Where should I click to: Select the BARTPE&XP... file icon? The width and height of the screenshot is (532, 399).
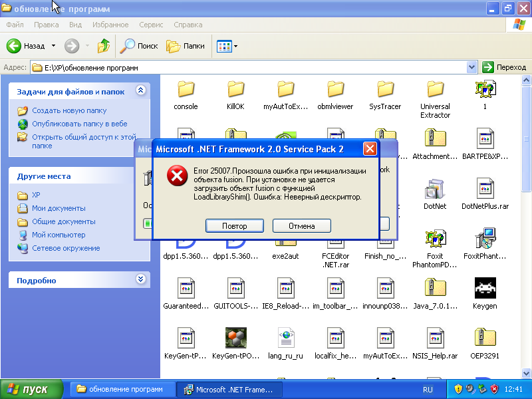pos(485,138)
